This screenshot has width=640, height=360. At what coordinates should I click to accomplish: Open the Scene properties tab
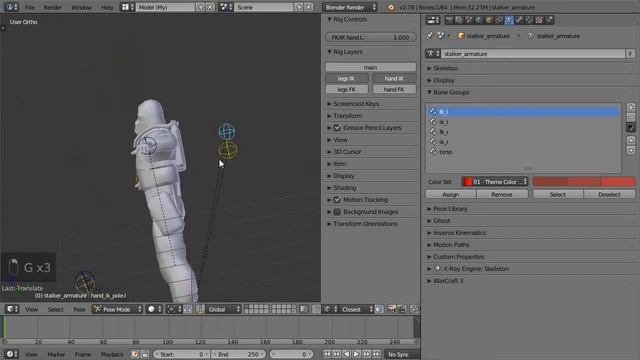click(469, 20)
